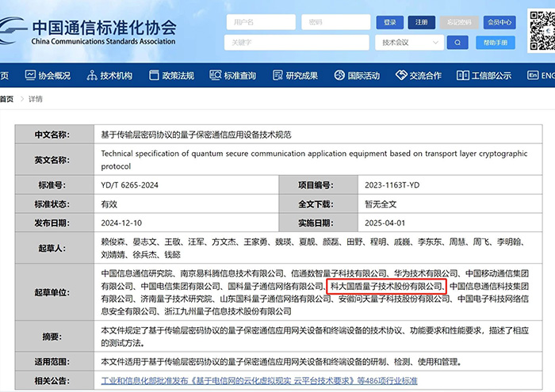555x392 pixels.
Task: Click the 工信部公示 book icon
Action: click(462, 75)
